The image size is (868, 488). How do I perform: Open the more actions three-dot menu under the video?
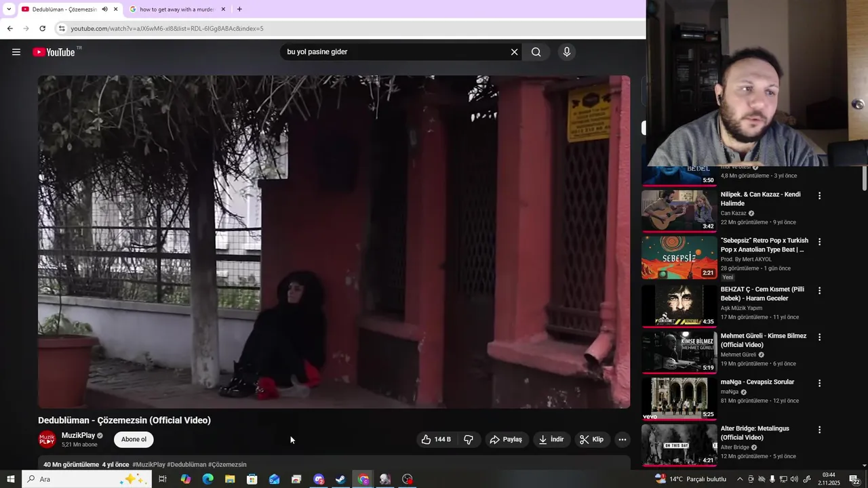coord(622,439)
